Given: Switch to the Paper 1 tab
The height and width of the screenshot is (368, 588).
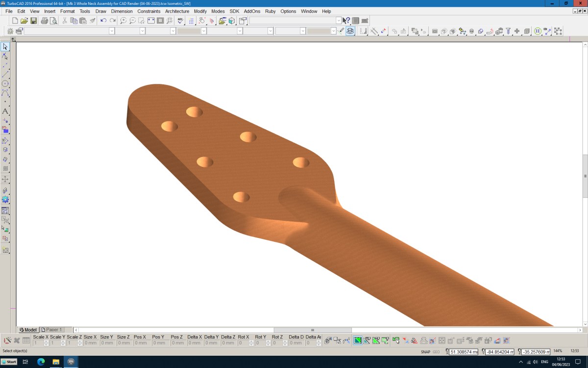Looking at the screenshot, I should tap(52, 330).
